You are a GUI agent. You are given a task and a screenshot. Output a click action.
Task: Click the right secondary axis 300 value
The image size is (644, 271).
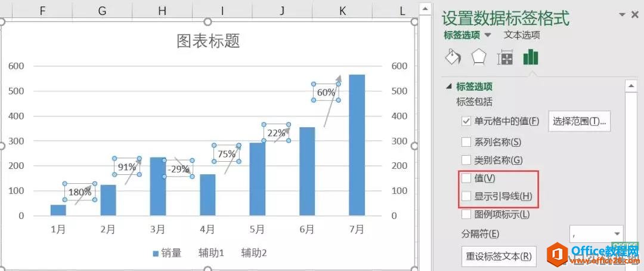tap(399, 141)
